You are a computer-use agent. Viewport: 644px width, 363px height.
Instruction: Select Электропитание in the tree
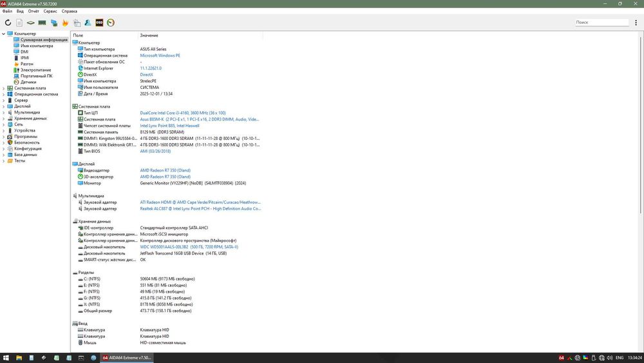click(x=35, y=70)
